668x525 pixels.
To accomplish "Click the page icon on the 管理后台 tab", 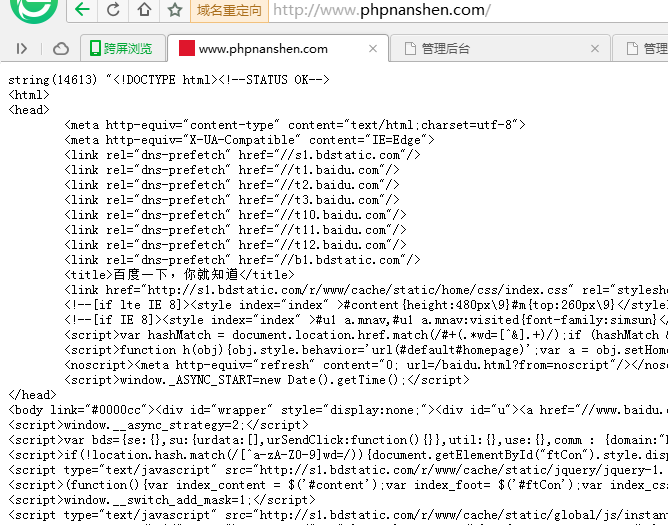I will pos(410,49).
